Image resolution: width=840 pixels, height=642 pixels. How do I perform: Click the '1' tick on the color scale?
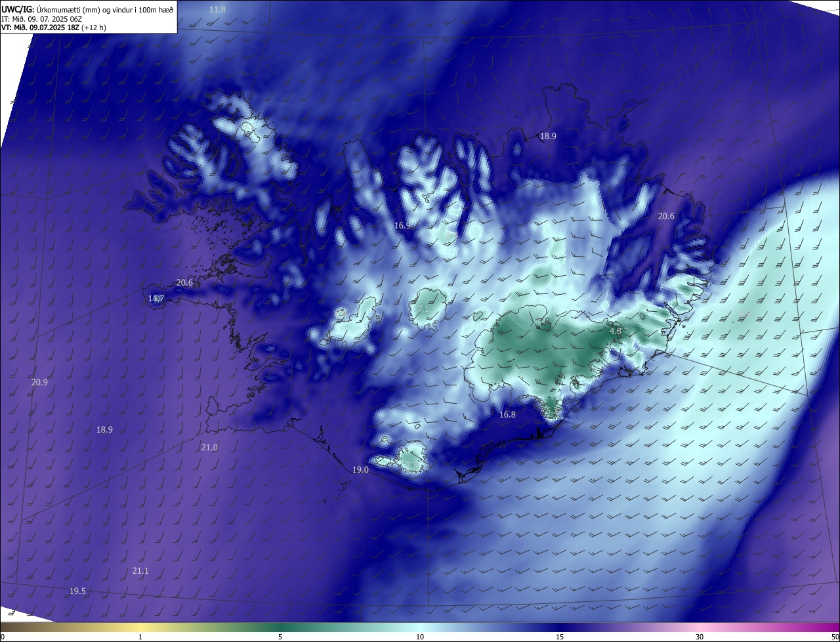[140, 637]
